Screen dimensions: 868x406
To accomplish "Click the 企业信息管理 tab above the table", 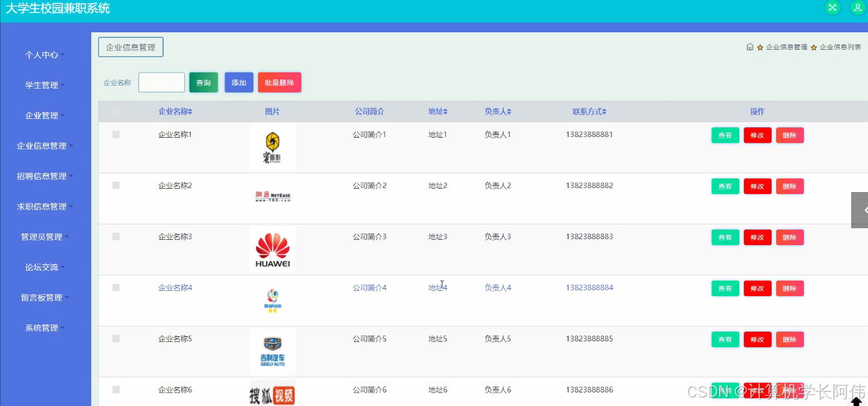I will pos(131,47).
